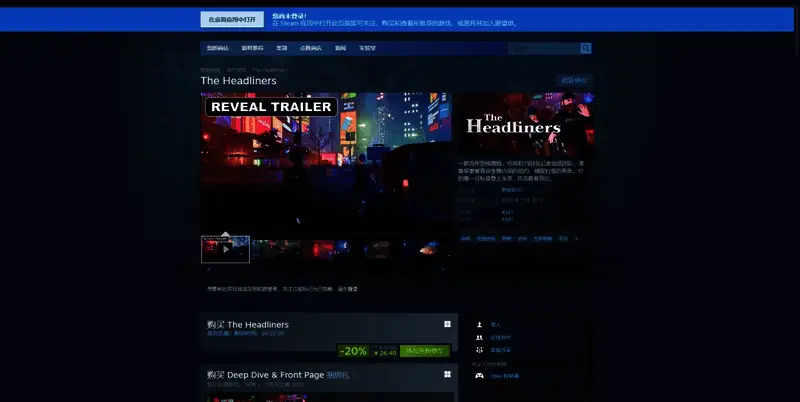The height and width of the screenshot is (402, 800).
Task: Open the Community Hub button
Action: (x=574, y=80)
